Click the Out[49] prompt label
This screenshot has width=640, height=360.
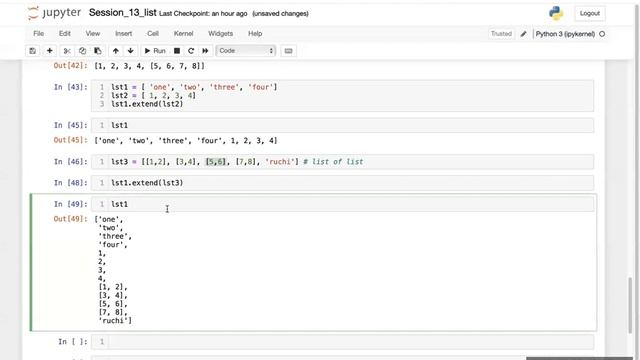(x=70, y=219)
